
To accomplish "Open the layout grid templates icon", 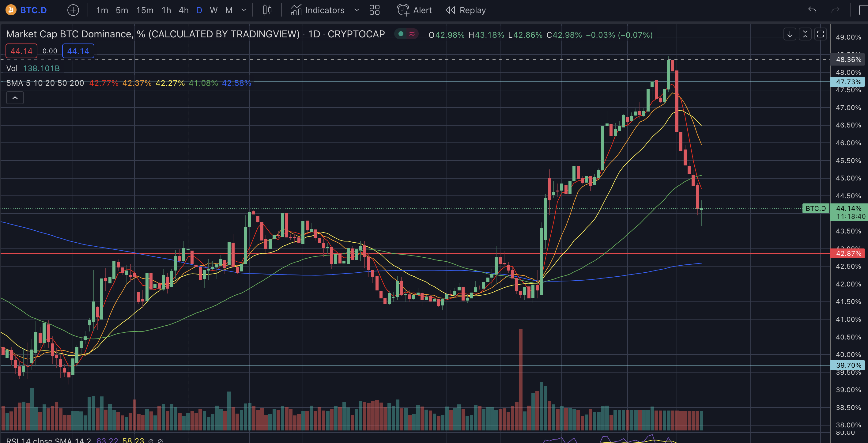I will 374,10.
